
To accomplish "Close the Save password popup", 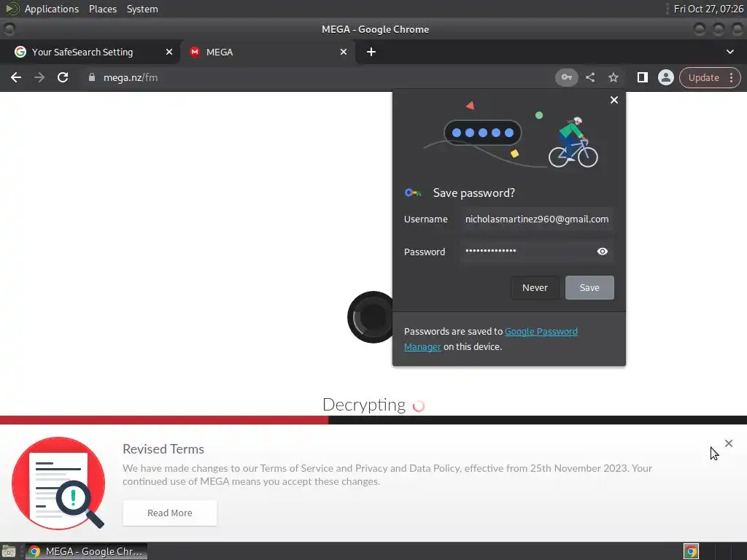I will [x=614, y=100].
